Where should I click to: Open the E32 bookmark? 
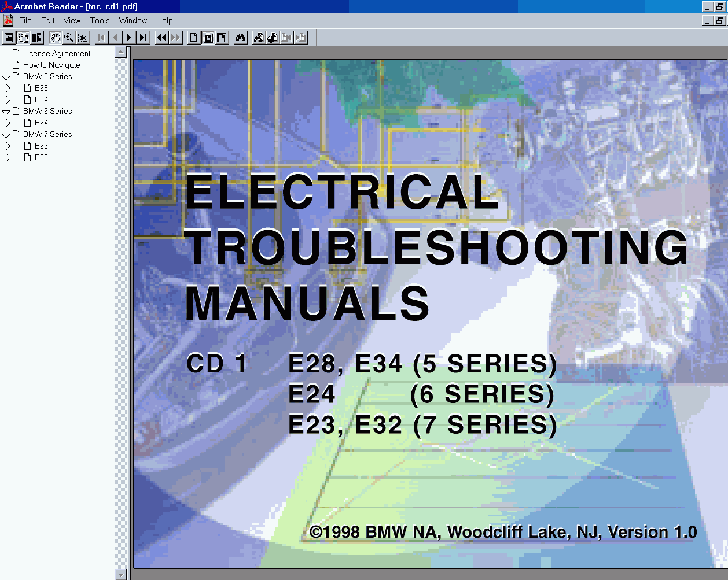[x=41, y=157]
